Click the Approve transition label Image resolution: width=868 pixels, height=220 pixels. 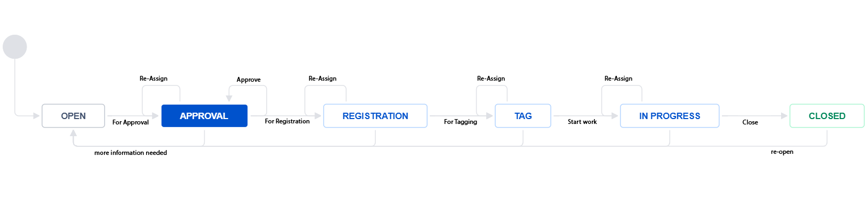pos(248,80)
